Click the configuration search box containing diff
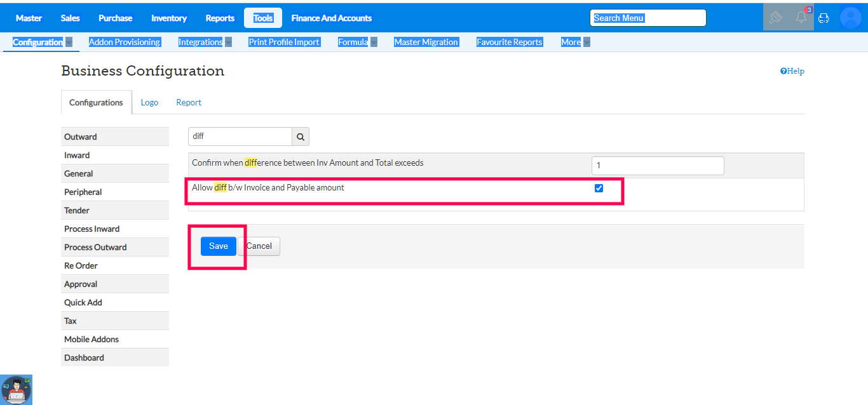This screenshot has height=405, width=868. point(240,136)
